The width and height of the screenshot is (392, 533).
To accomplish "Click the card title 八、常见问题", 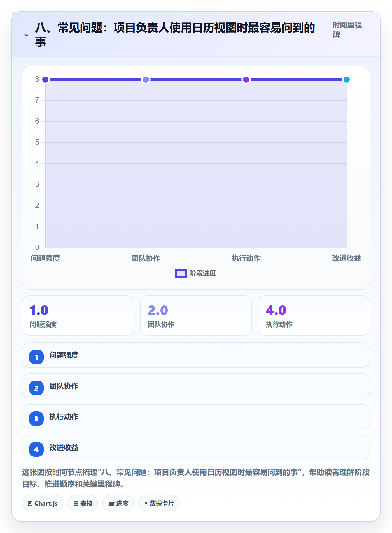I will 175,35.
